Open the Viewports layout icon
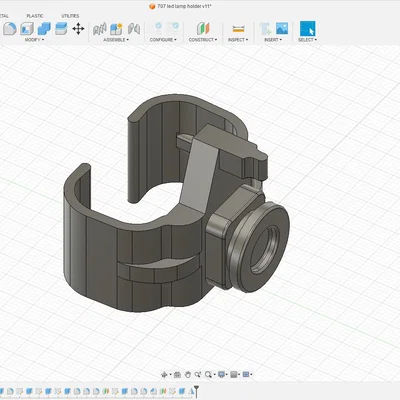This screenshot has width=400, height=400. (x=246, y=375)
